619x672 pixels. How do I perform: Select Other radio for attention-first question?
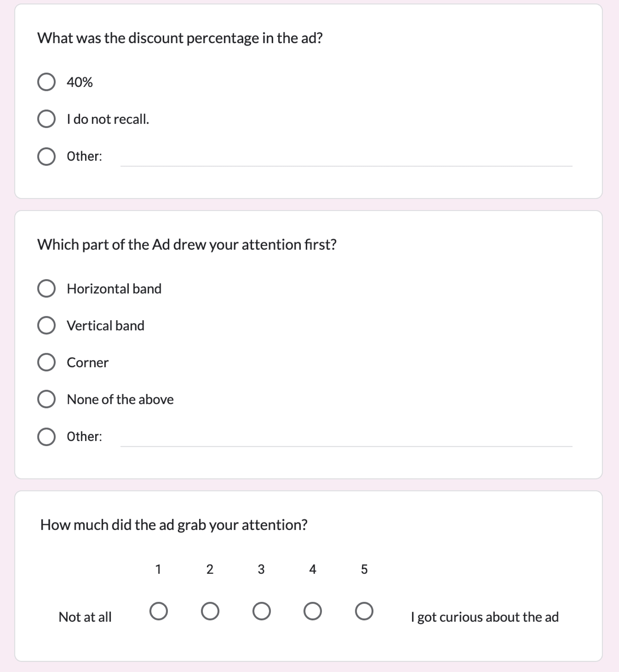coord(46,437)
